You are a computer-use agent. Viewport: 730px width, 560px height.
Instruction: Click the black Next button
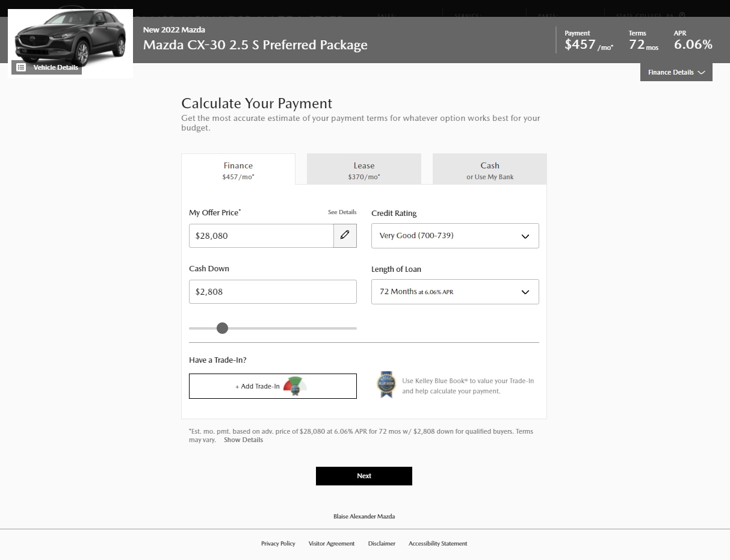click(364, 476)
